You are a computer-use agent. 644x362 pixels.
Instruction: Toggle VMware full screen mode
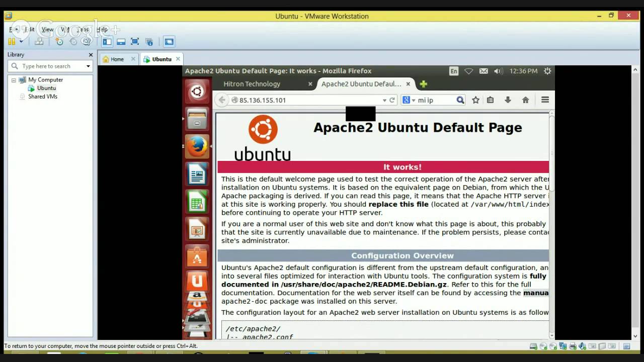(x=135, y=42)
